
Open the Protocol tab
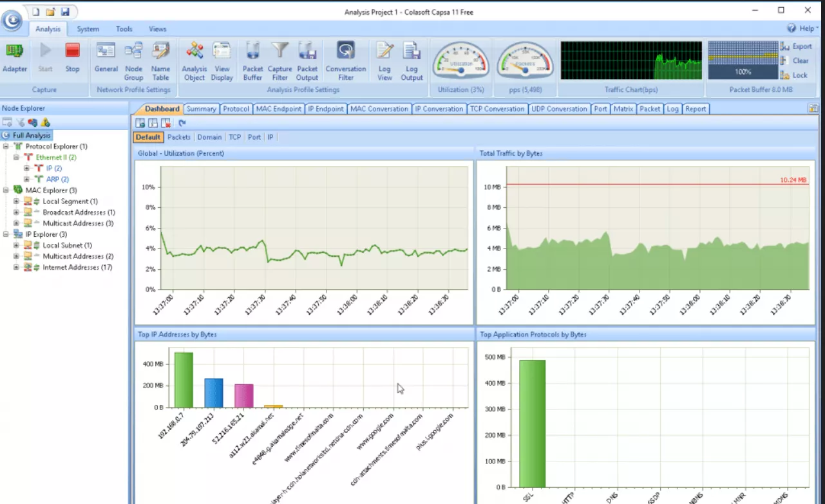pos(236,109)
